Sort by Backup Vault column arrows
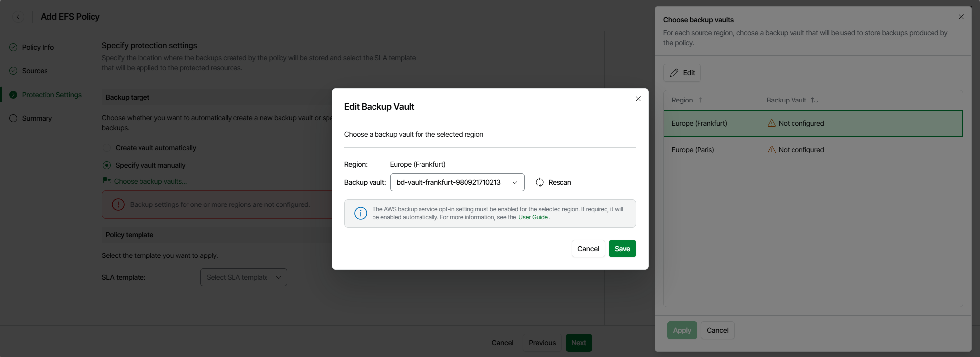The height and width of the screenshot is (357, 980). [x=814, y=100]
